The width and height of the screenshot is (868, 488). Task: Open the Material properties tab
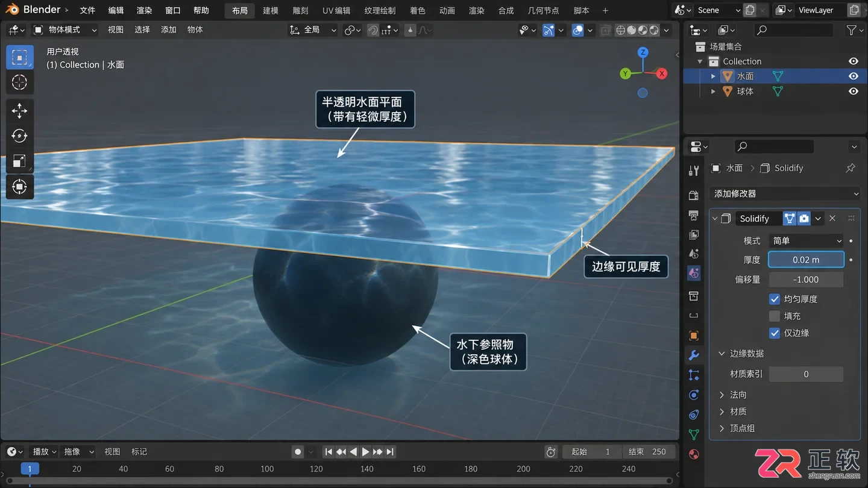point(694,454)
